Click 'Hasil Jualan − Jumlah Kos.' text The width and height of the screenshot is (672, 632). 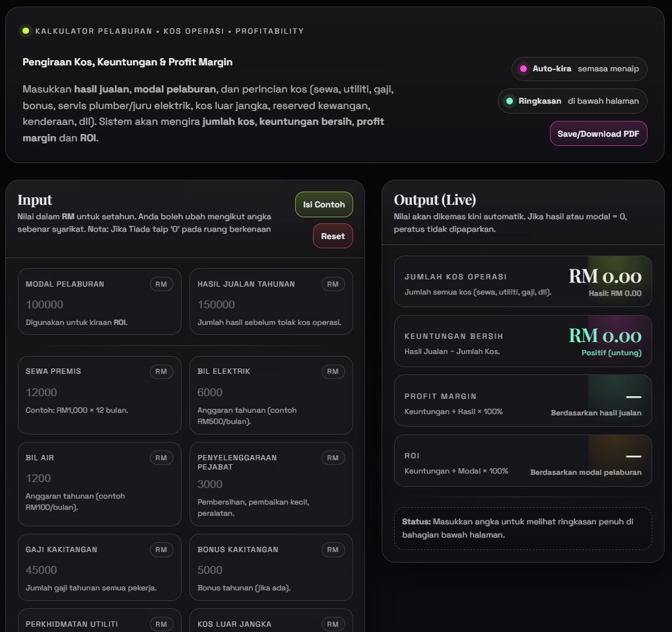tap(452, 351)
